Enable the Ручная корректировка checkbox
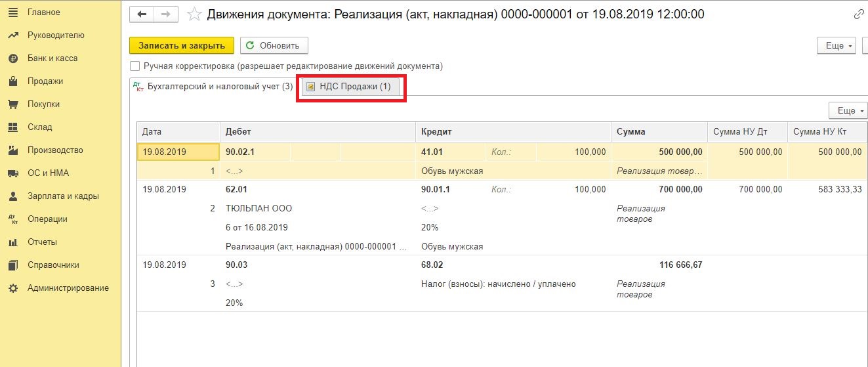868x367 pixels. [135, 66]
